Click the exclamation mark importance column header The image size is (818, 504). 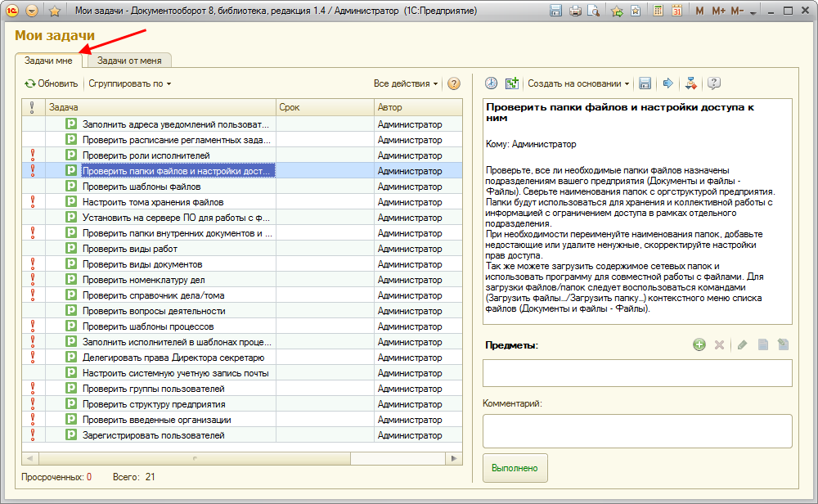point(33,107)
